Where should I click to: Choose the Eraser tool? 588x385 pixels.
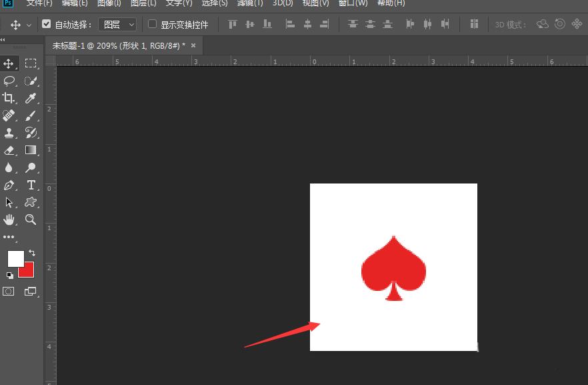9,150
